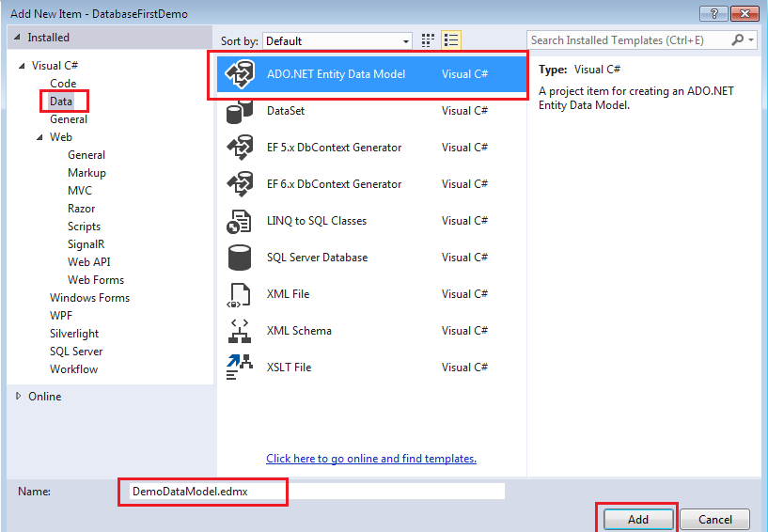Choose the DataSet template icon

[x=240, y=111]
